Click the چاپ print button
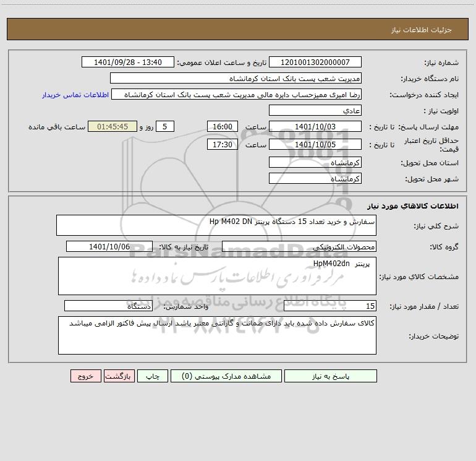Image resolution: width=476 pixels, height=461 pixels. pos(153,376)
